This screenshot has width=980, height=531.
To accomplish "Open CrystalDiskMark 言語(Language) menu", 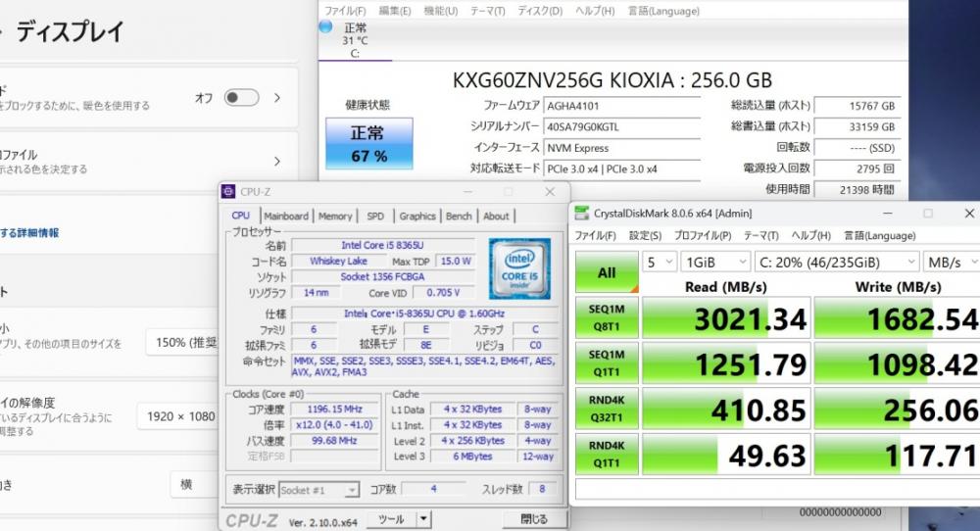I will 880,235.
